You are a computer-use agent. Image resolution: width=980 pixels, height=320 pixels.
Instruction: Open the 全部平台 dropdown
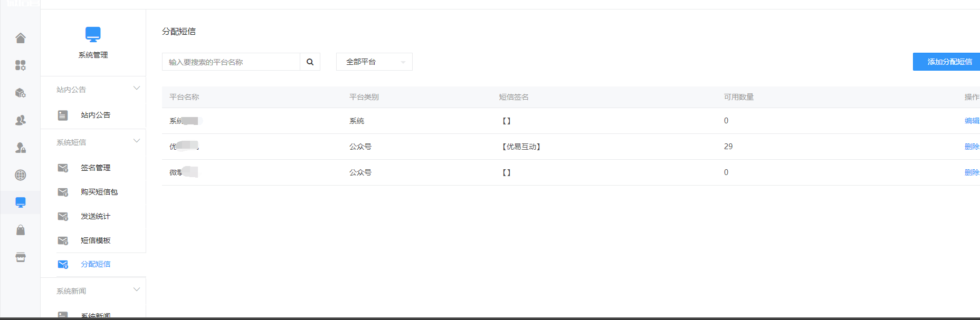[374, 62]
